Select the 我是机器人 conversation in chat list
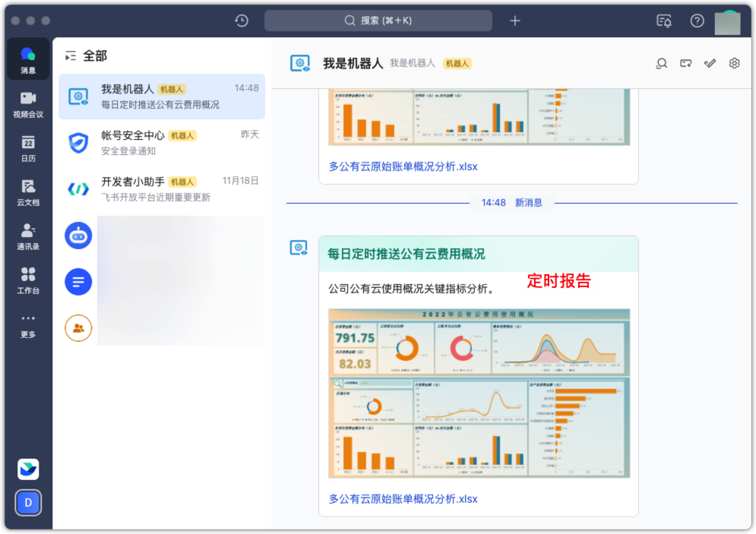Image resolution: width=756 pixels, height=534 pixels. (162, 96)
